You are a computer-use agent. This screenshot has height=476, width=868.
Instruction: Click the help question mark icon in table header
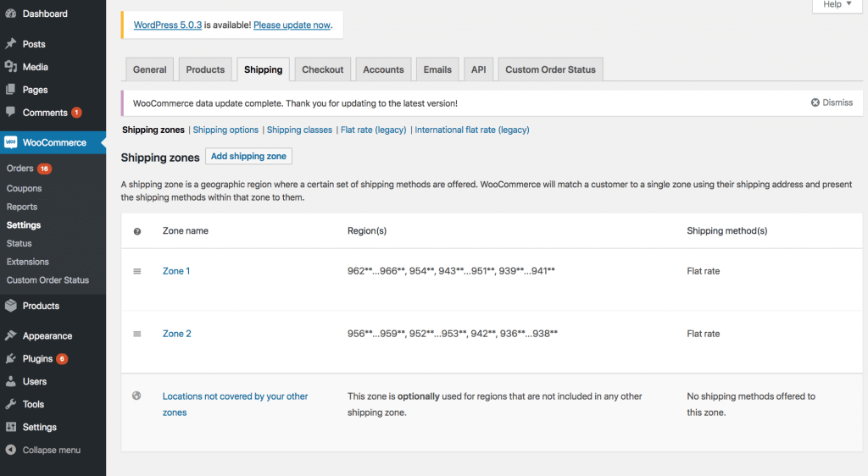click(x=137, y=231)
